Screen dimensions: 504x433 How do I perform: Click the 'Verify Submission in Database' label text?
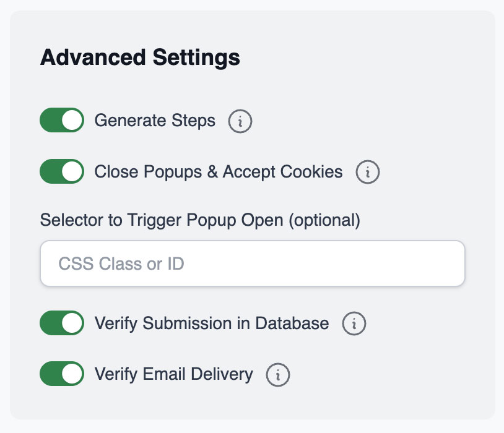click(211, 323)
